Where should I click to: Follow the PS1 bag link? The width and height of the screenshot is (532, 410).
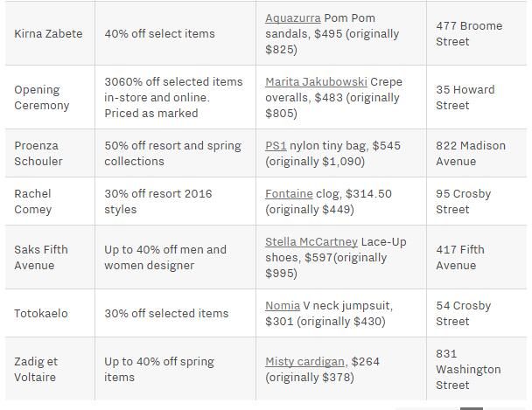tap(276, 146)
